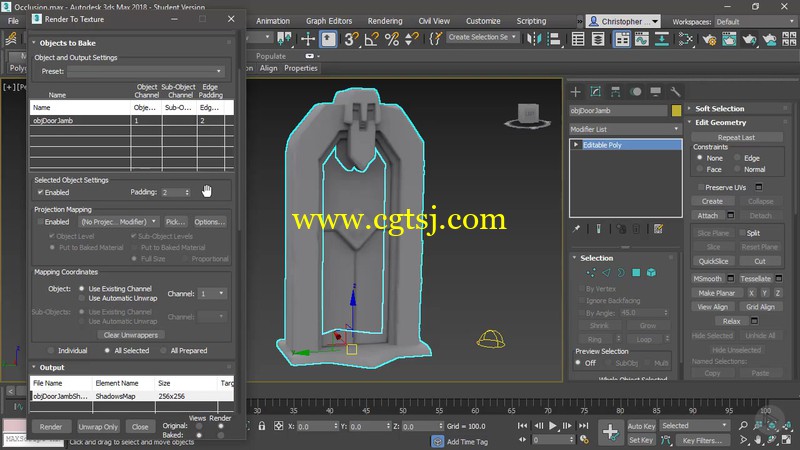The width and height of the screenshot is (800, 450).
Task: Open Configure Modifier Sets icon
Action: coord(659,229)
